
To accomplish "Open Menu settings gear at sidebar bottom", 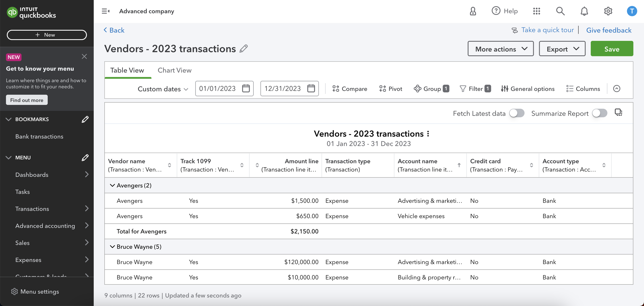I will point(14,292).
